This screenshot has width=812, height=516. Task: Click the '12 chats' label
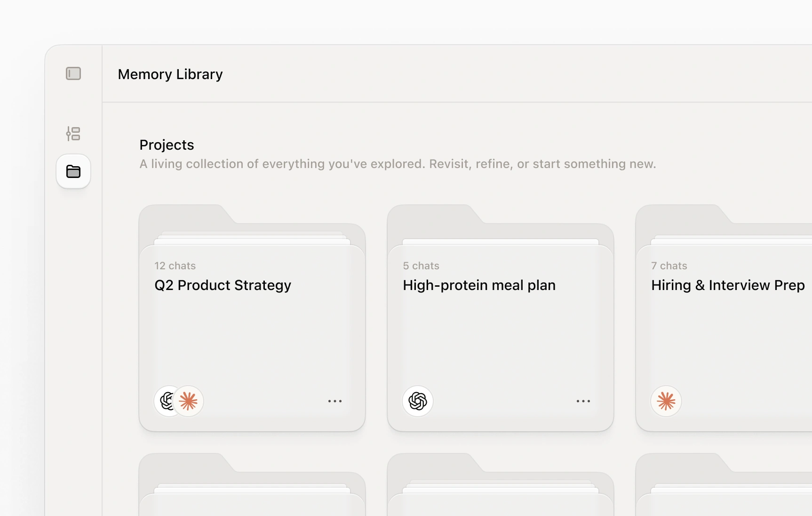click(175, 266)
